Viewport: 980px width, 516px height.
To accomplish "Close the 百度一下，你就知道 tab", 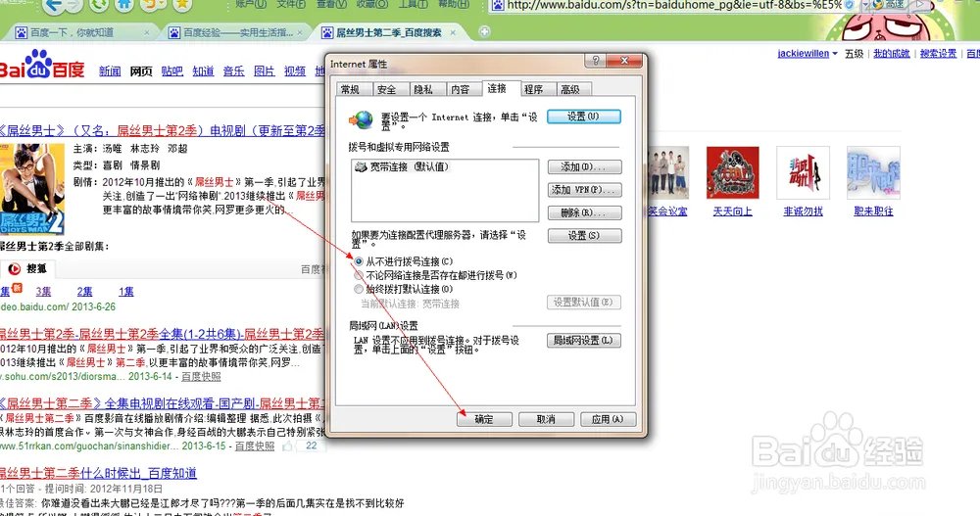I will (x=147, y=32).
